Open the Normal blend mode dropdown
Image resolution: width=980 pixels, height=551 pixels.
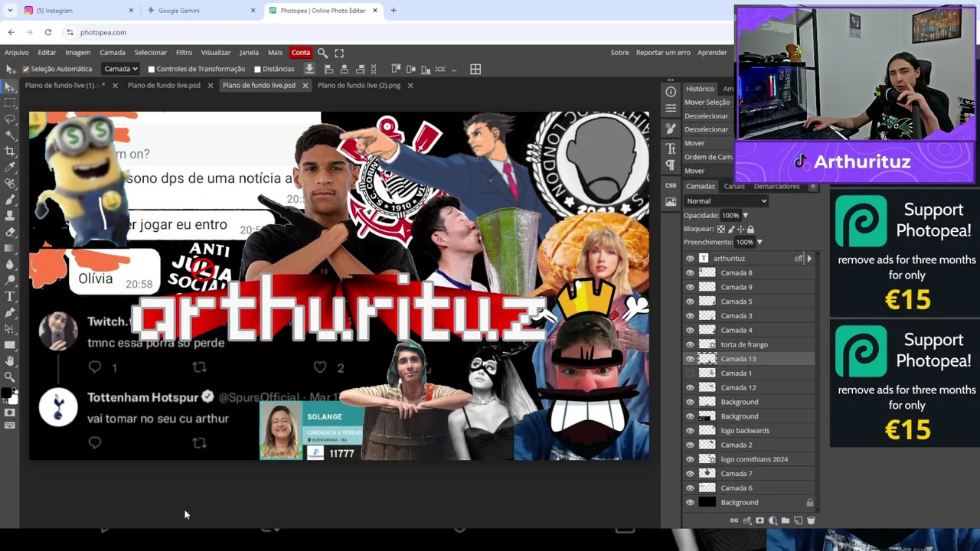tap(726, 201)
